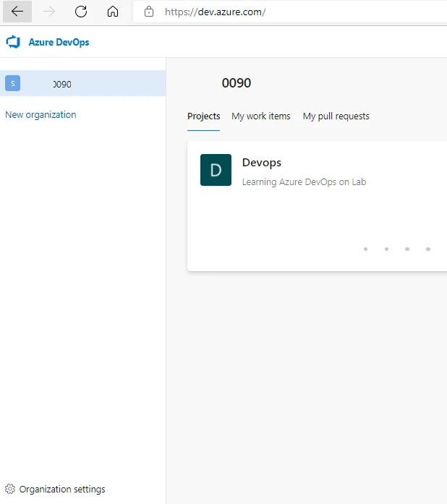Click the Learning Azure DevOps on Lab description
447x504 pixels.
tap(304, 182)
